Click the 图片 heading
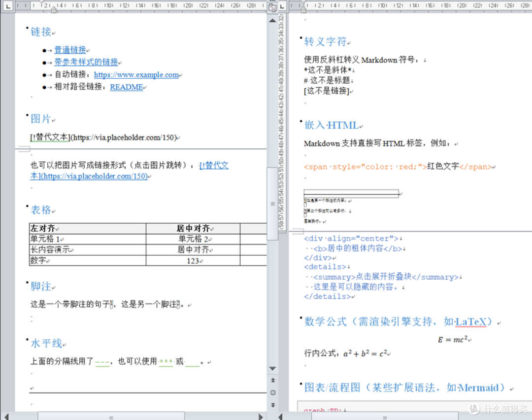 pyautogui.click(x=41, y=118)
